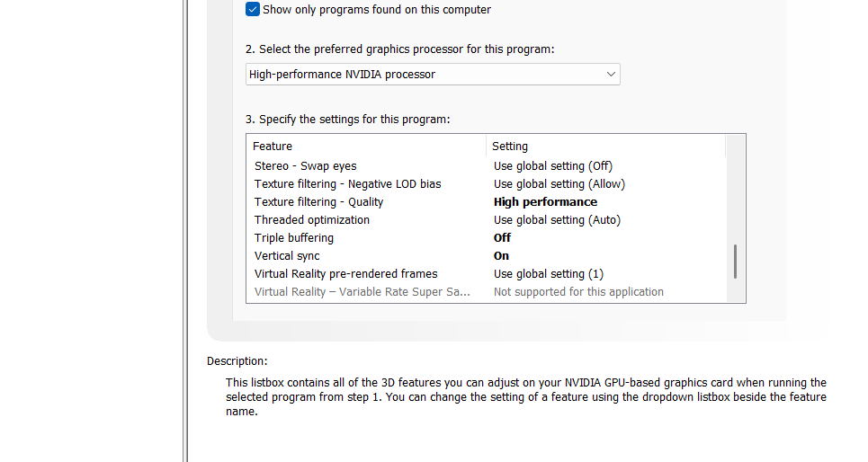Open Use global setting (Auto) value

[557, 220]
